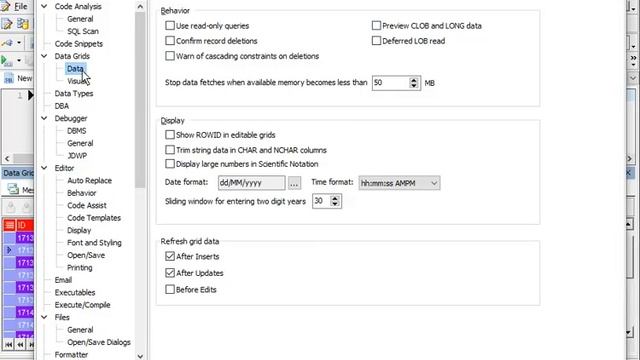Open the Data Types options page

coord(74,93)
